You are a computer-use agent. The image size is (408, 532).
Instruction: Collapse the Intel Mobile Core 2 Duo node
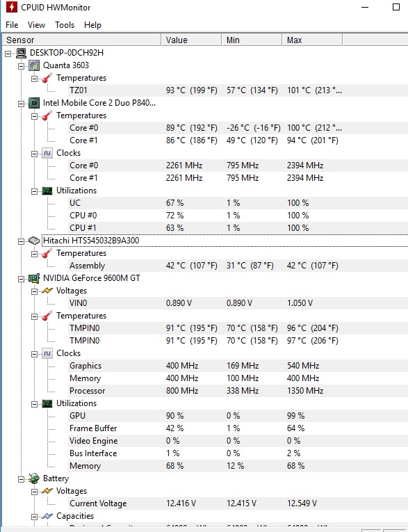coord(22,104)
